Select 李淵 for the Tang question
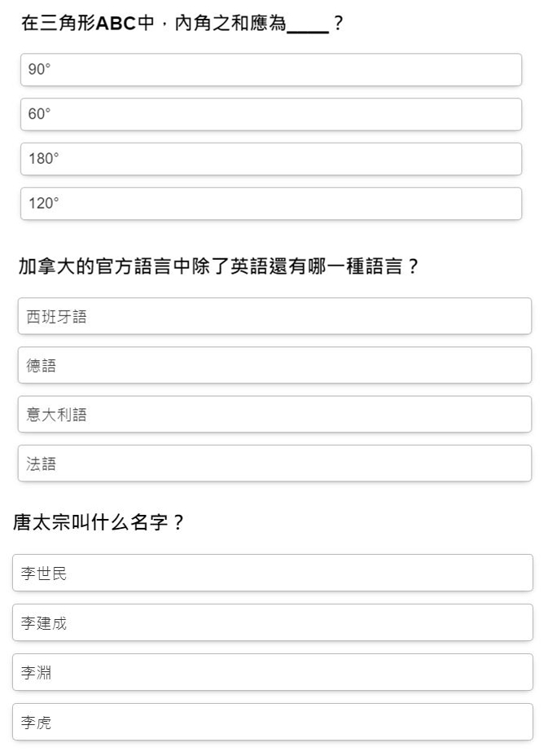The height and width of the screenshot is (756, 548). (275, 672)
